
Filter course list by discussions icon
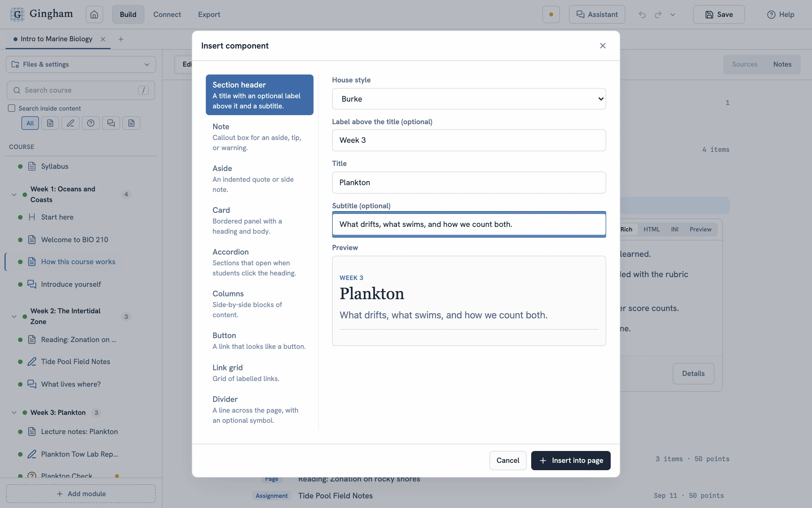point(111,123)
